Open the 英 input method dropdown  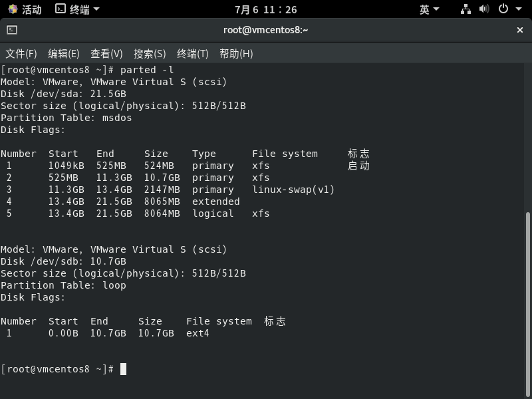[x=429, y=9]
